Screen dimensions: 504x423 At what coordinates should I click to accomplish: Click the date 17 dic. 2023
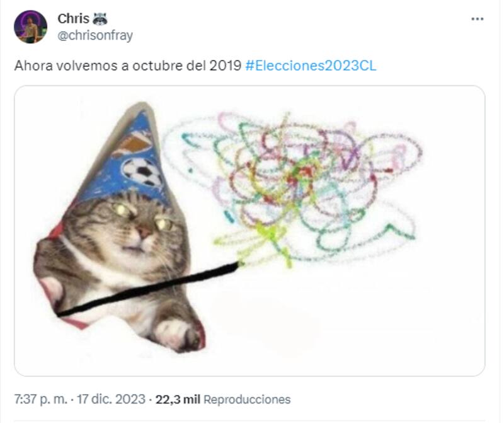112,399
